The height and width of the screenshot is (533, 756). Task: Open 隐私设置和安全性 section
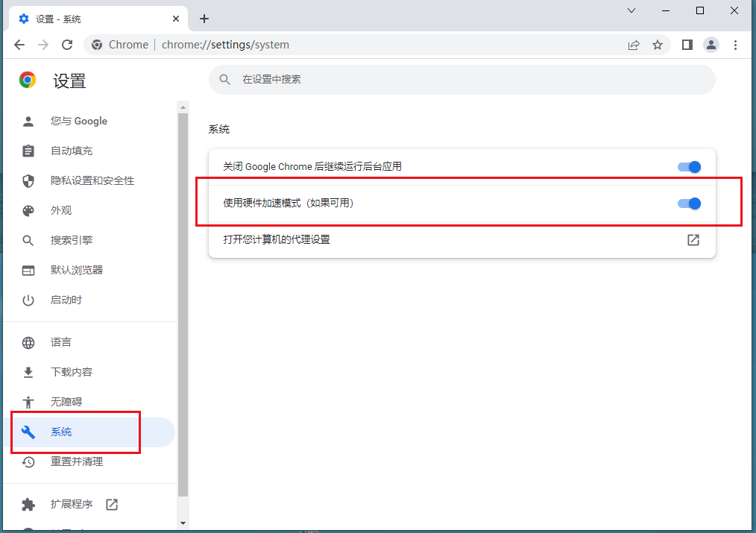point(90,180)
